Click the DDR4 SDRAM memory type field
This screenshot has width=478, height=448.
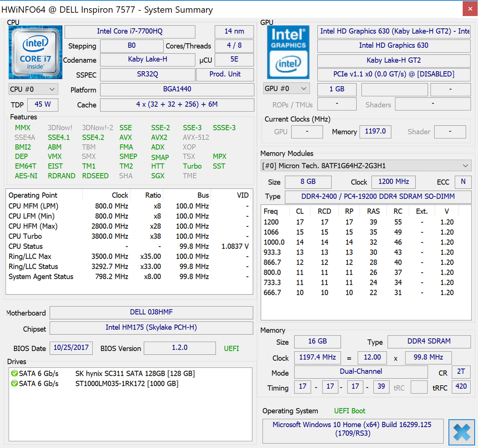(429, 342)
